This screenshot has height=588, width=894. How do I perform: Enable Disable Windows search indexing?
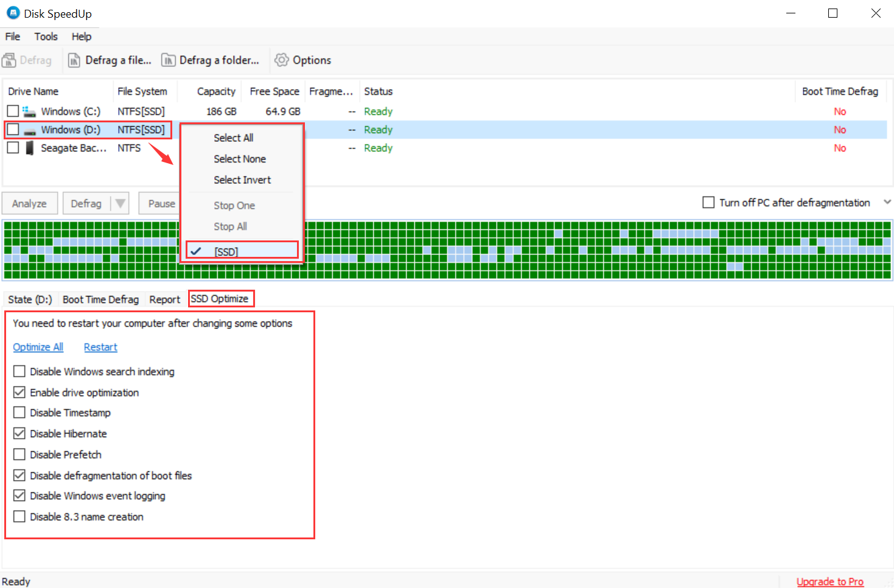click(x=19, y=371)
